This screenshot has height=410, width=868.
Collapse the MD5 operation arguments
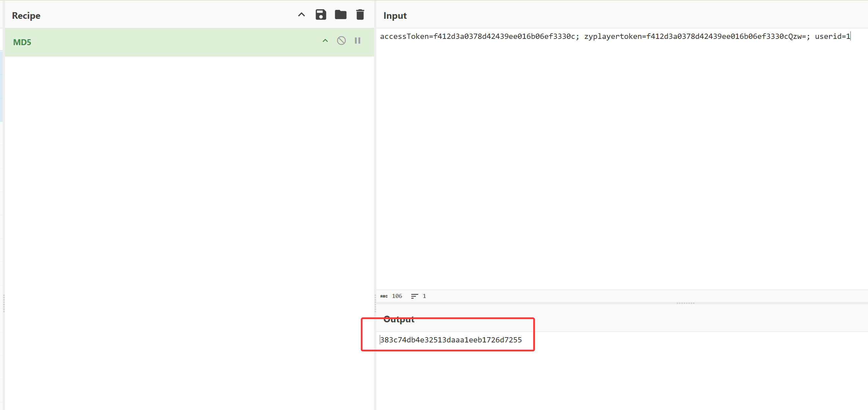coord(325,41)
